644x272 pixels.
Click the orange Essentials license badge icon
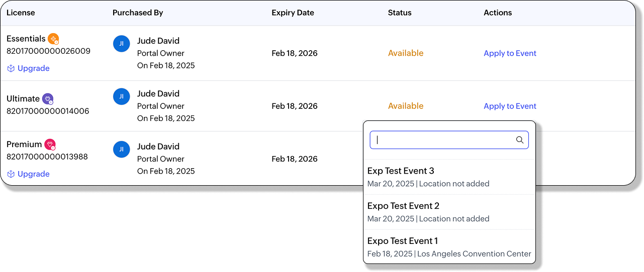pos(53,39)
